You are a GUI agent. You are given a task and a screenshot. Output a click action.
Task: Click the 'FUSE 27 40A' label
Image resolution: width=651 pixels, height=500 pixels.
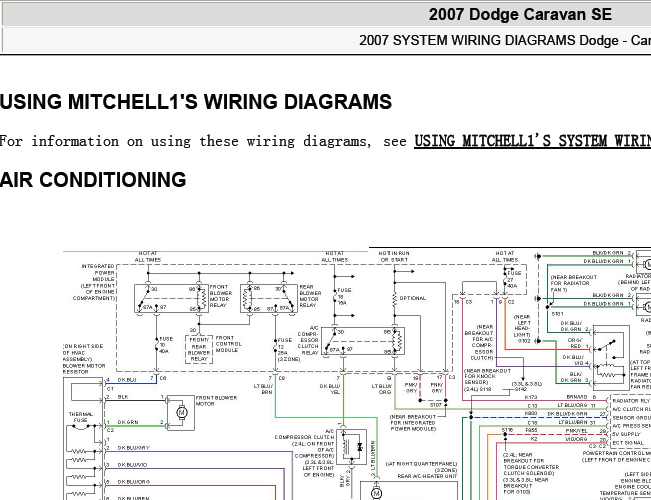point(514,279)
